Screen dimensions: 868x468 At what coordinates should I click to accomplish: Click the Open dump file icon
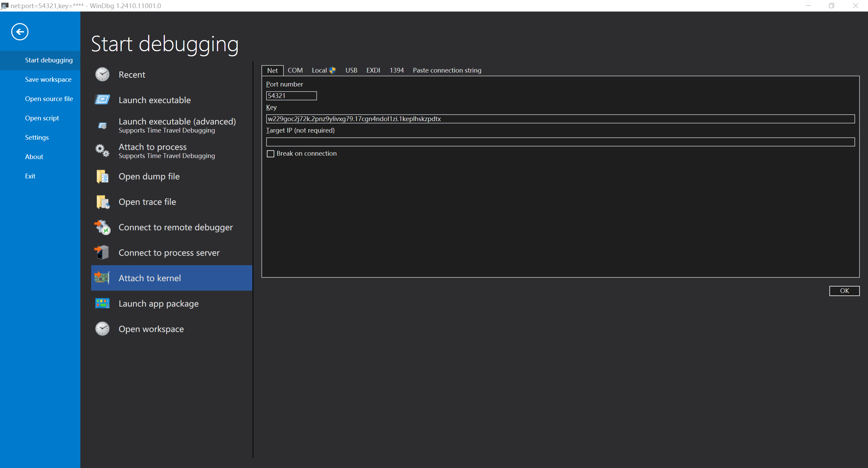click(x=102, y=176)
